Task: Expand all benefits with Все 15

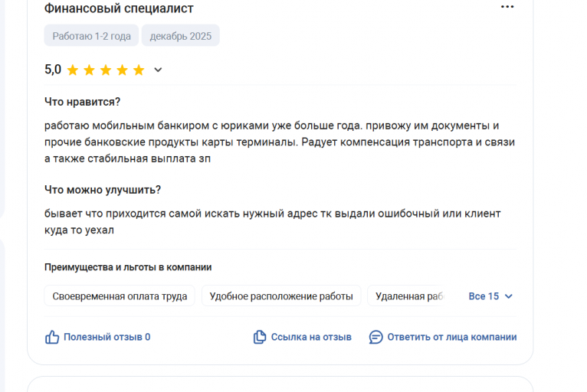Action: [x=490, y=296]
